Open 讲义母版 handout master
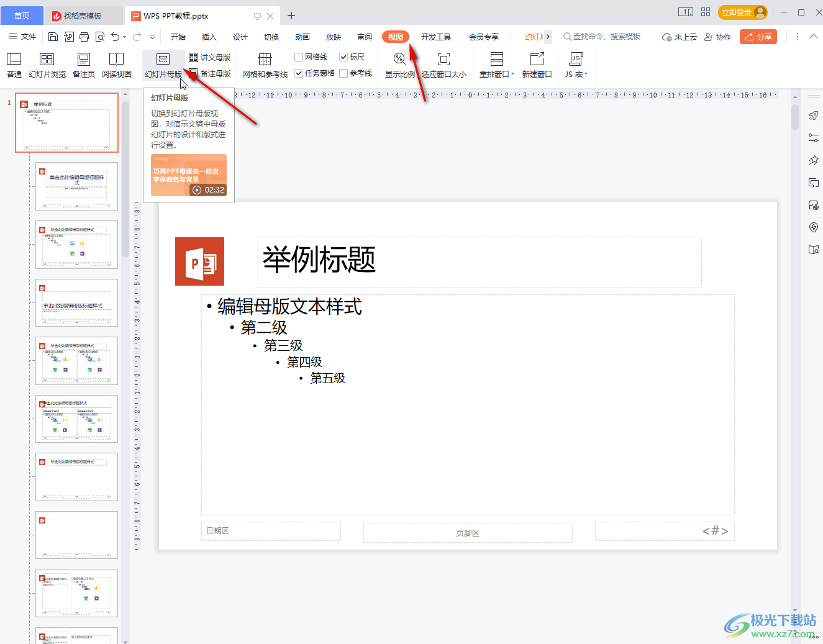The height and width of the screenshot is (644, 823). point(210,57)
